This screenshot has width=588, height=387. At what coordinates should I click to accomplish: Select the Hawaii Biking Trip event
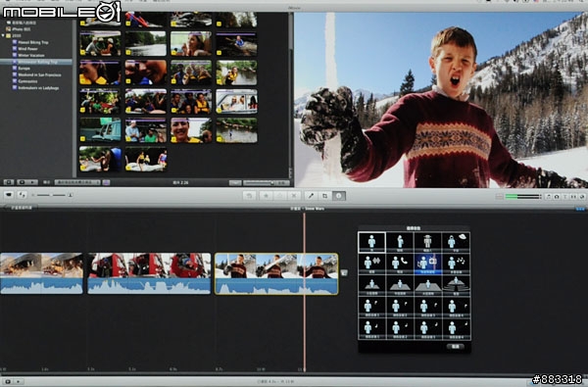pos(33,42)
